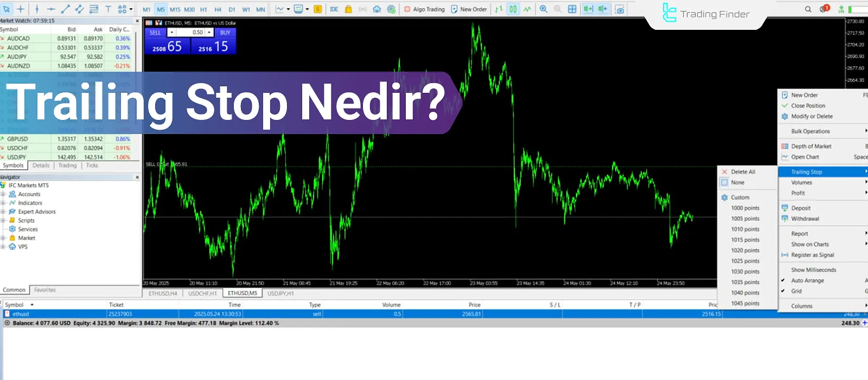This screenshot has height=380, width=868.
Task: Select the cursor arrow tool
Action: (x=7, y=9)
